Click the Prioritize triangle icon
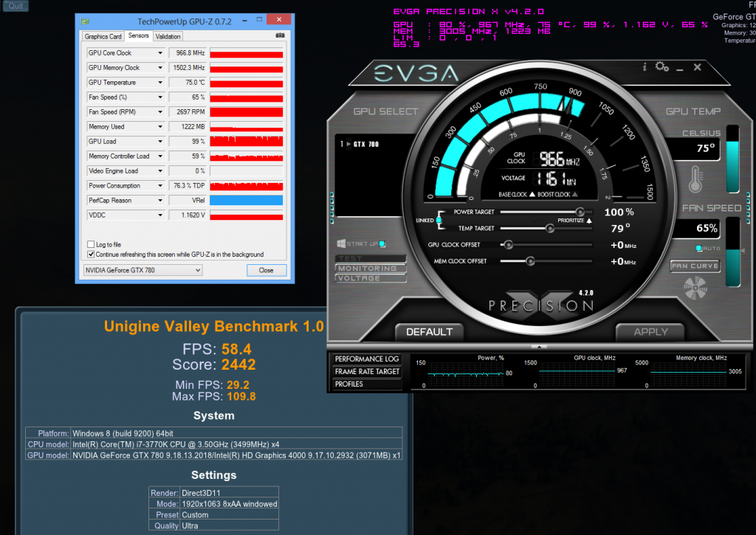This screenshot has width=756, height=535. pos(589,220)
